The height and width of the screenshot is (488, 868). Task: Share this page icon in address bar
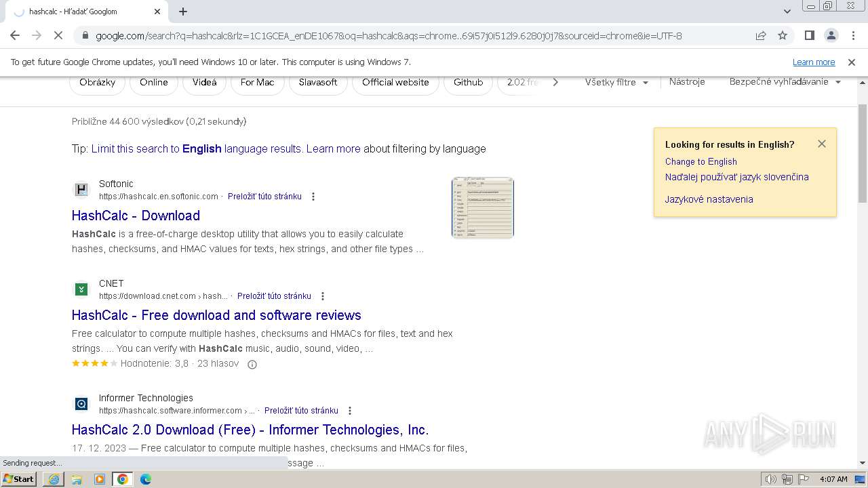[761, 36]
